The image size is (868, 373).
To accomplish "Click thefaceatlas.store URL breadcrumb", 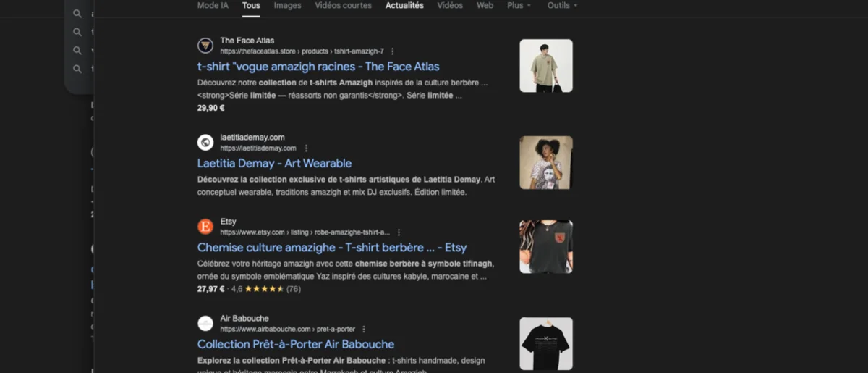I will (302, 51).
